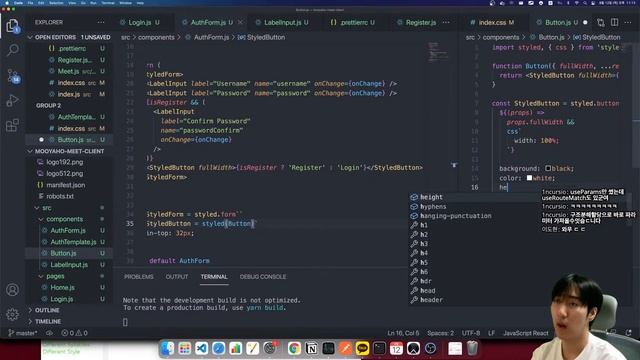Screen dimensions: 640x360
Task: Select the TERMINAL panel tab
Action: click(214, 277)
